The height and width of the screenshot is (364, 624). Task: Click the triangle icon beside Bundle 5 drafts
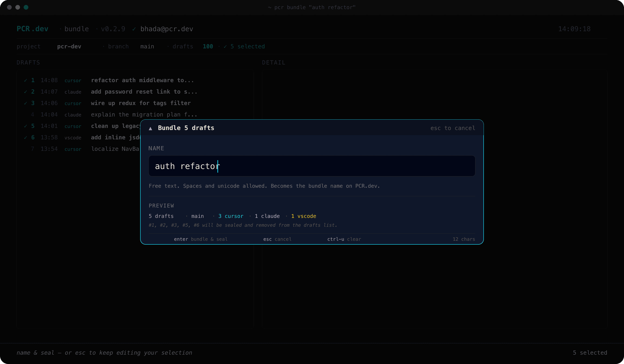(x=150, y=128)
